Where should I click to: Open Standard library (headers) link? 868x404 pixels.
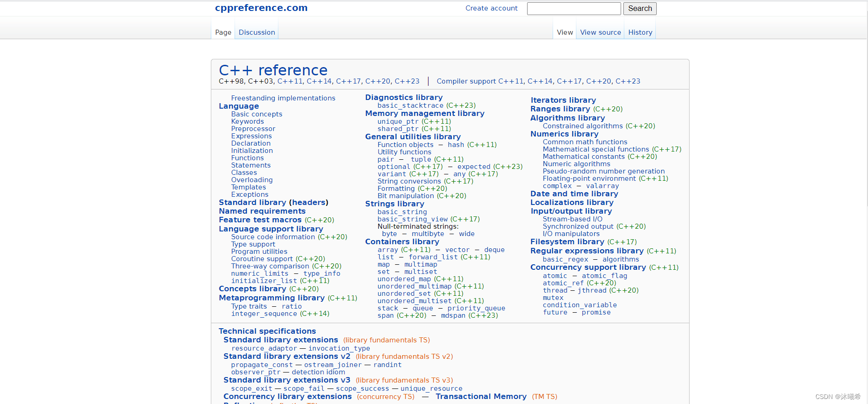(x=273, y=202)
